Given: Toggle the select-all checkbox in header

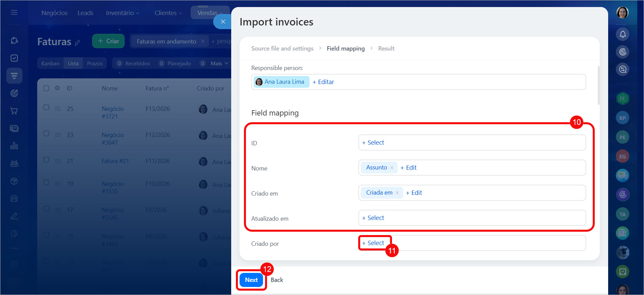Looking at the screenshot, I should 46,88.
